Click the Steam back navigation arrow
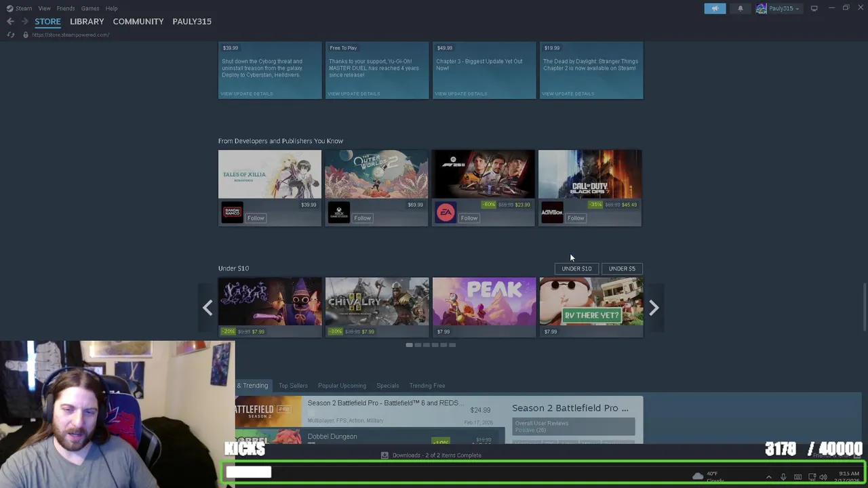 pos(10,21)
